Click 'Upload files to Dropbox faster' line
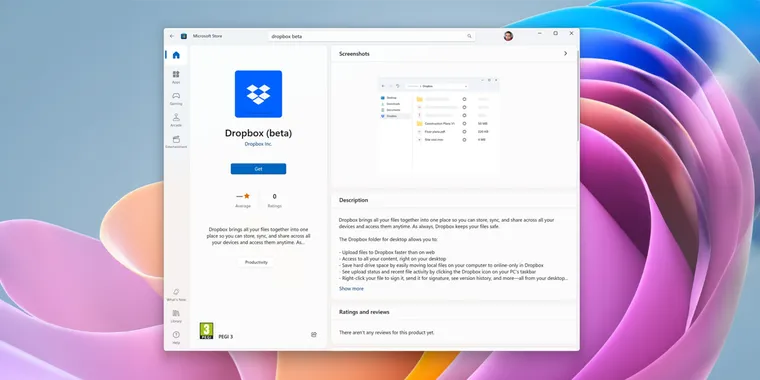The height and width of the screenshot is (380, 760). point(387,252)
